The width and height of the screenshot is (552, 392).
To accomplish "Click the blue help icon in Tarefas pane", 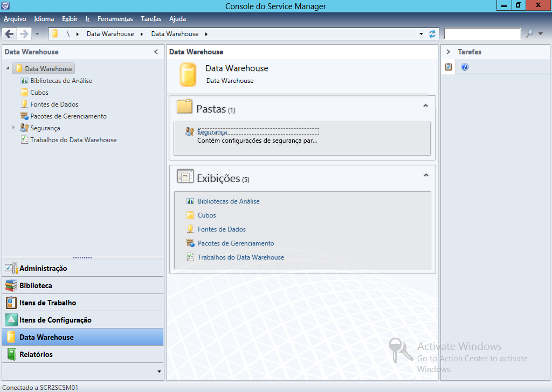I will [465, 67].
